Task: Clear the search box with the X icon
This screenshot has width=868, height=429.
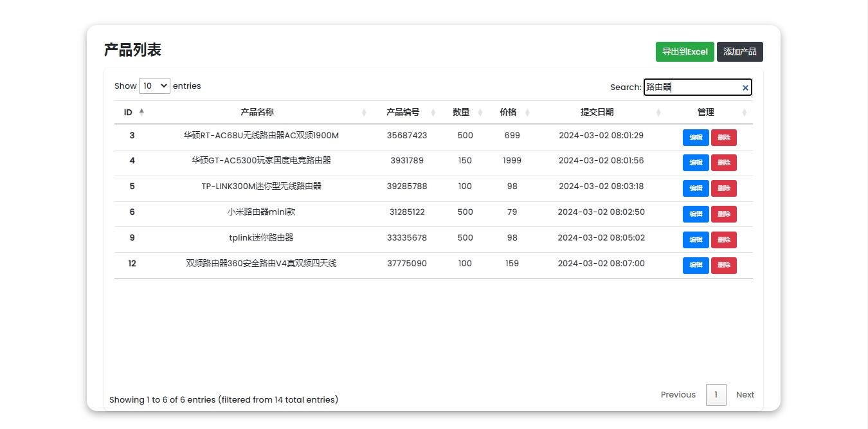Action: [745, 87]
